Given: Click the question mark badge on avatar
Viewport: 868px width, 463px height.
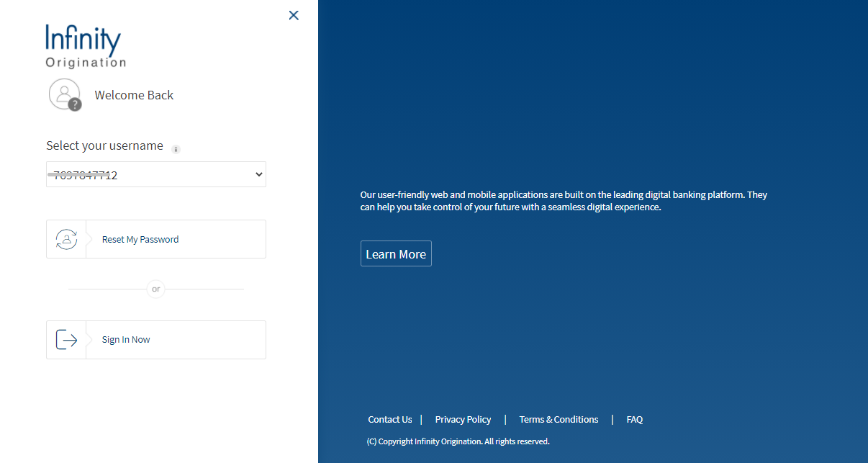Looking at the screenshot, I should point(75,104).
